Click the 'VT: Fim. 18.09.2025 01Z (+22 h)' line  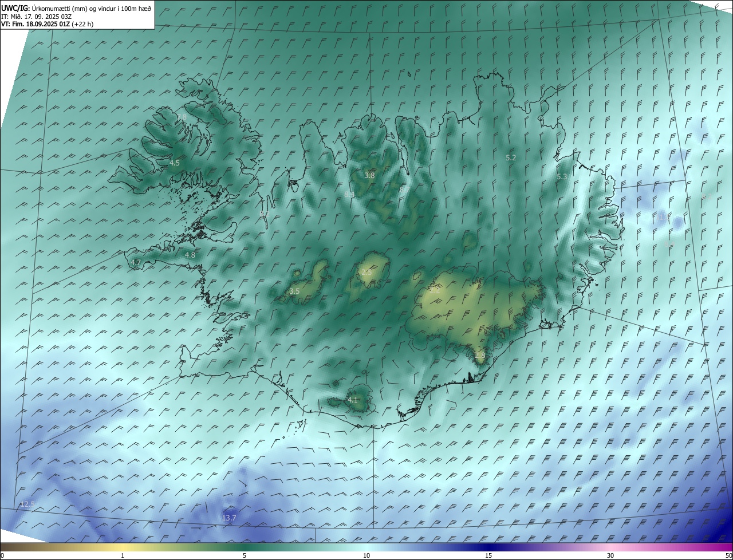click(x=47, y=24)
